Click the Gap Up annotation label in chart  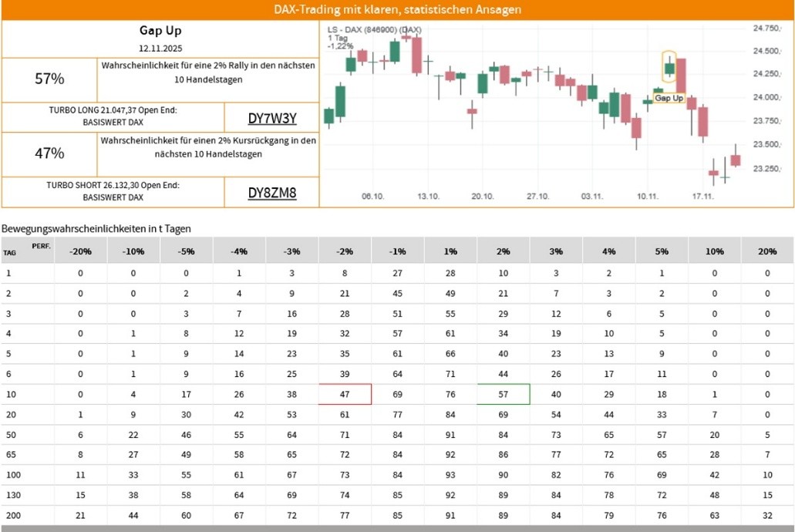tap(668, 99)
